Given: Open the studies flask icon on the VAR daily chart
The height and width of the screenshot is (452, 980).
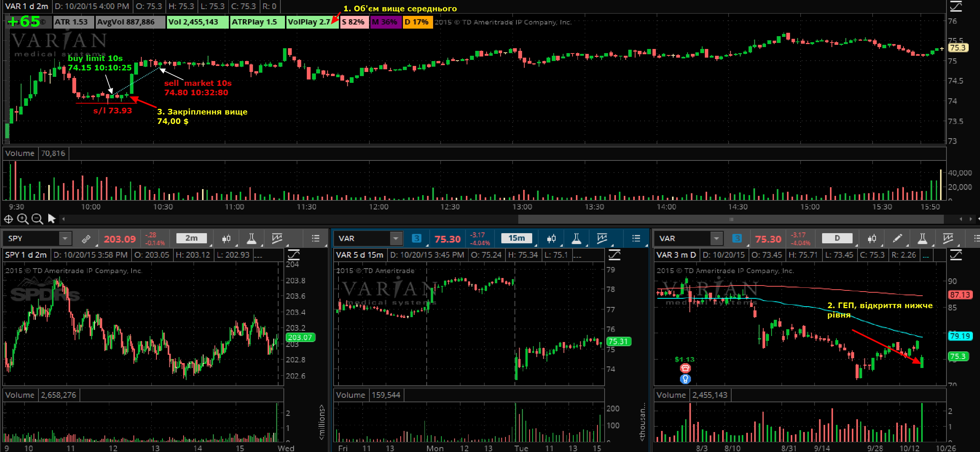Looking at the screenshot, I should tap(922, 238).
